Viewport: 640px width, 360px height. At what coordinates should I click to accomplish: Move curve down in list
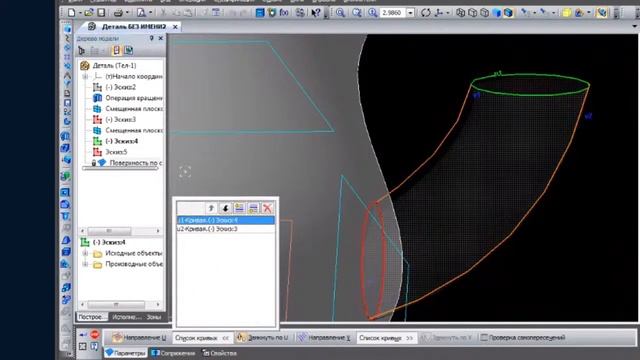[225, 208]
